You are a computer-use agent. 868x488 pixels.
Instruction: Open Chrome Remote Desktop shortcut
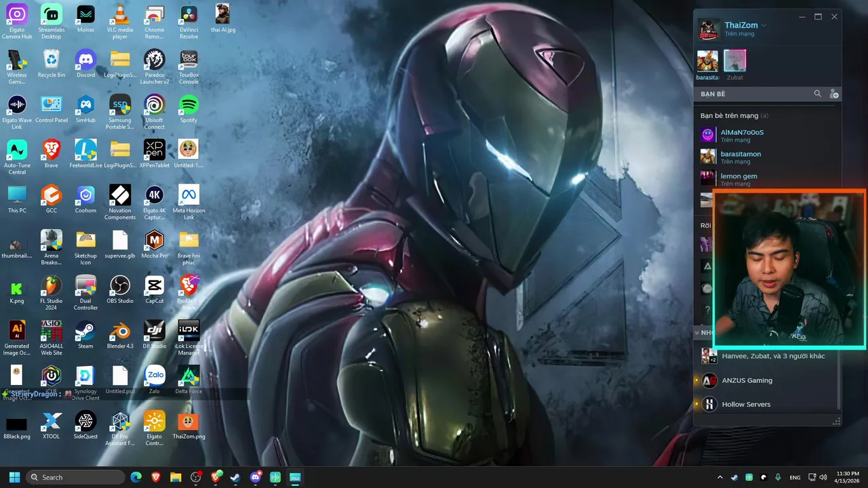pos(155,21)
